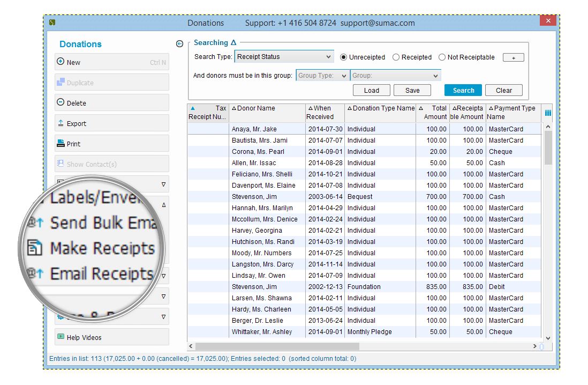588x385 pixels.
Task: Click the Delete minus icon
Action: [x=61, y=102]
